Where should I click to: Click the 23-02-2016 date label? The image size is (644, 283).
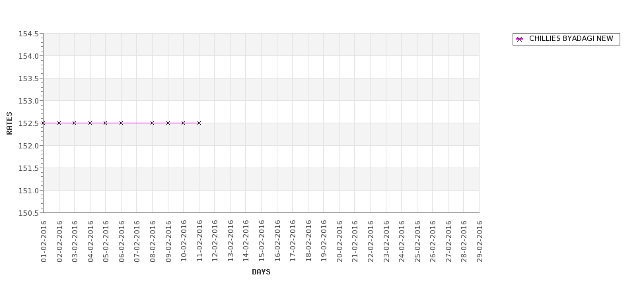click(x=386, y=241)
